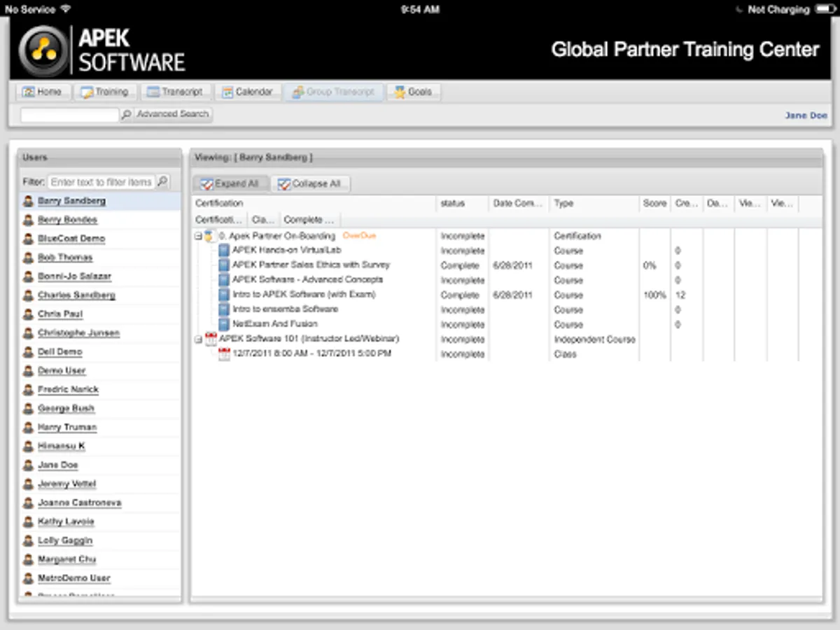Screen dimensions: 840x630
Task: Open the Home tab
Action: [x=43, y=92]
